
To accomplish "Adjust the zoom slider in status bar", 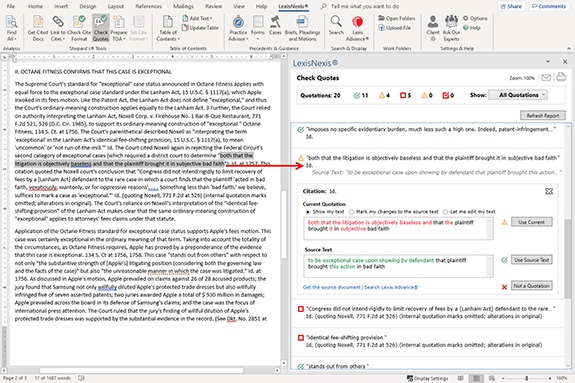I will pos(527,378).
